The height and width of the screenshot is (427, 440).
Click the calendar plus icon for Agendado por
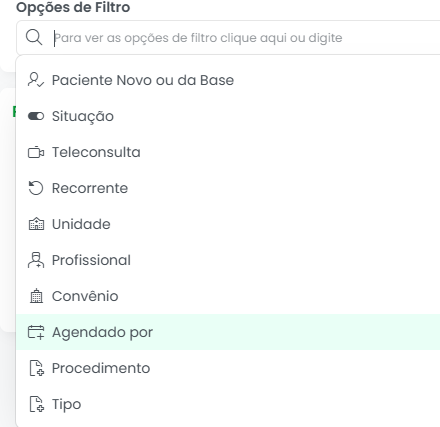(x=36, y=332)
